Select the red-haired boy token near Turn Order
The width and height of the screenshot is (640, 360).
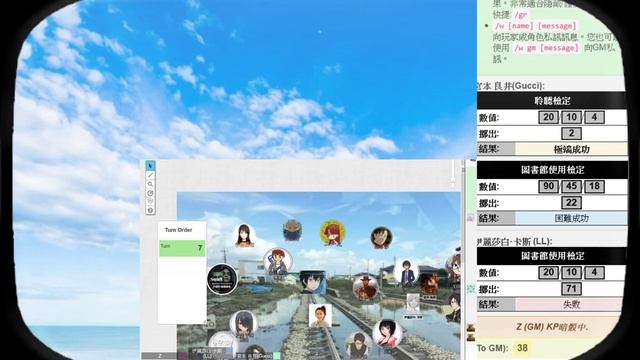click(278, 262)
